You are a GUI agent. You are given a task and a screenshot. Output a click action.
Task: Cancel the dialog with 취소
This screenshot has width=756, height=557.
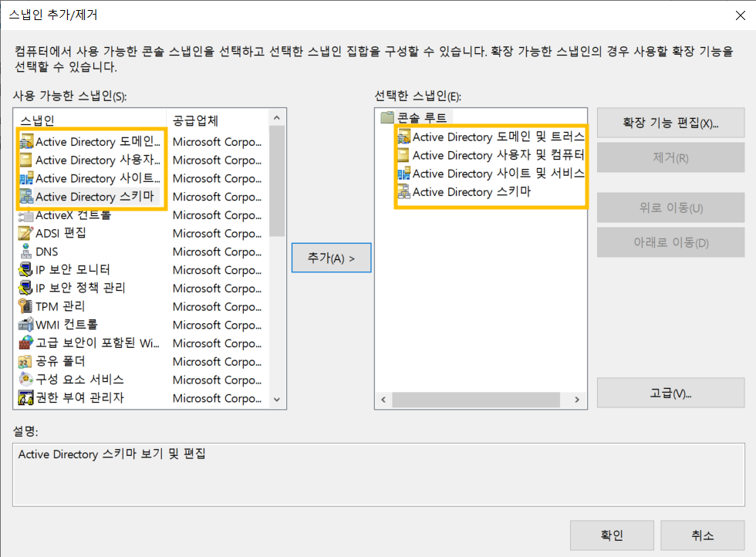(x=703, y=535)
